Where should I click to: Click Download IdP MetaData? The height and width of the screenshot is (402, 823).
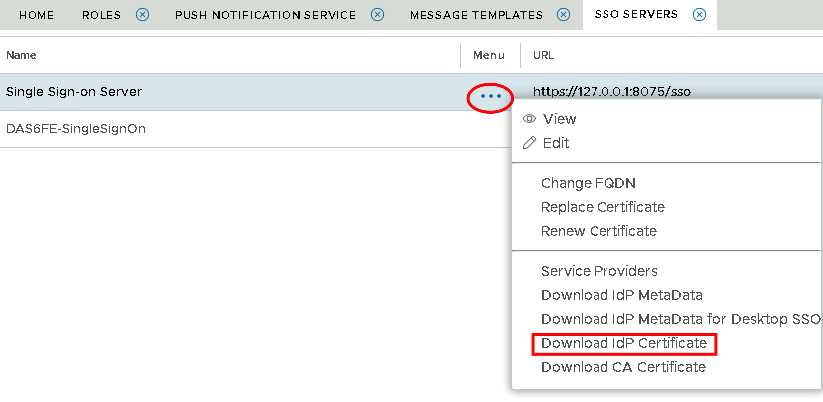click(x=621, y=295)
